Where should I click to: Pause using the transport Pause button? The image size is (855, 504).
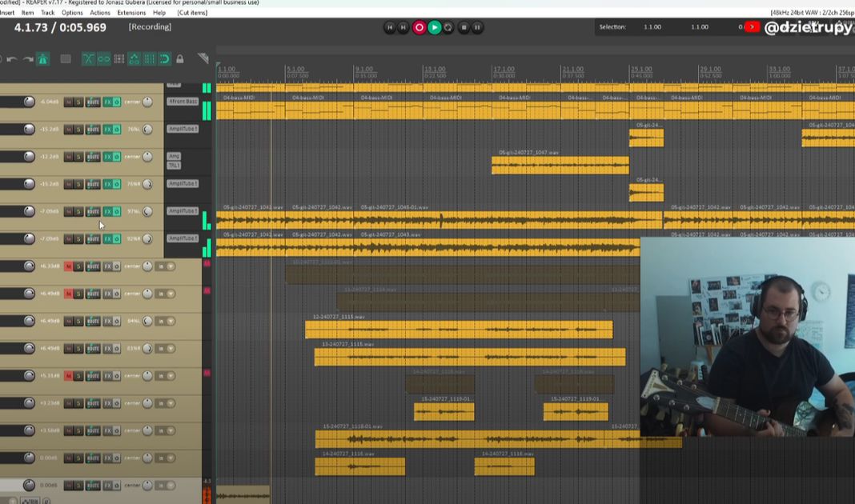(477, 27)
